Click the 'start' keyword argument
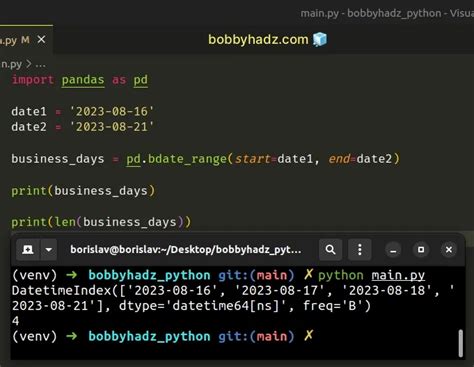This screenshot has width=474, height=367. pyautogui.click(x=253, y=159)
